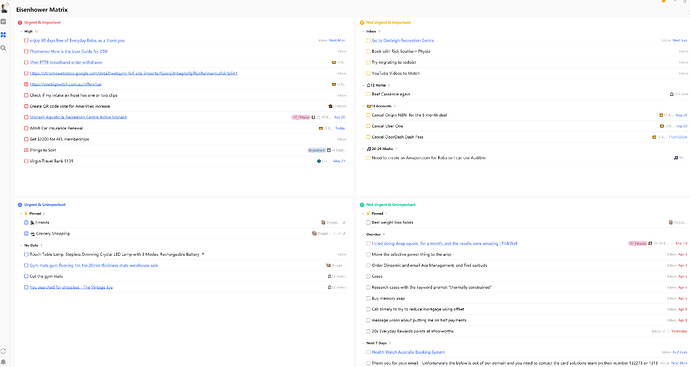Click the list icon on Errands row
Viewport: 690px width, 367px height.
tap(323, 223)
